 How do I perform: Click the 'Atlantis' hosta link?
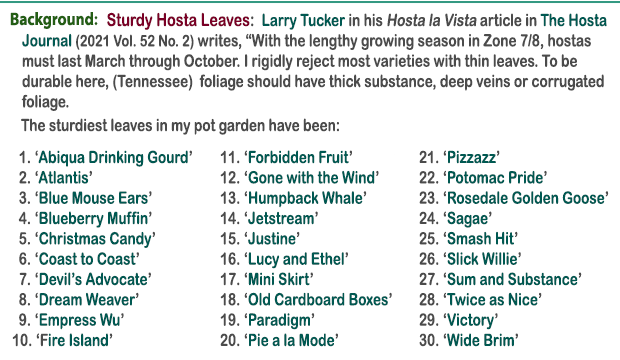(64, 178)
